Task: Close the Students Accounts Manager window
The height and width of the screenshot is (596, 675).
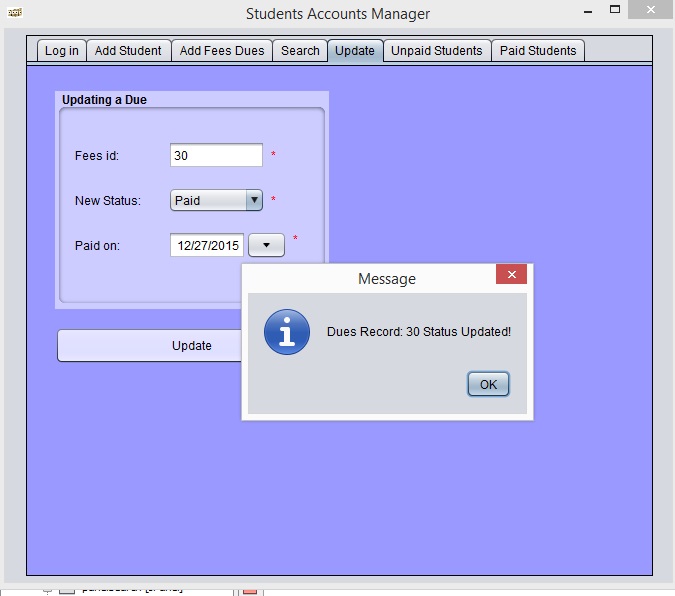Action: [x=650, y=9]
